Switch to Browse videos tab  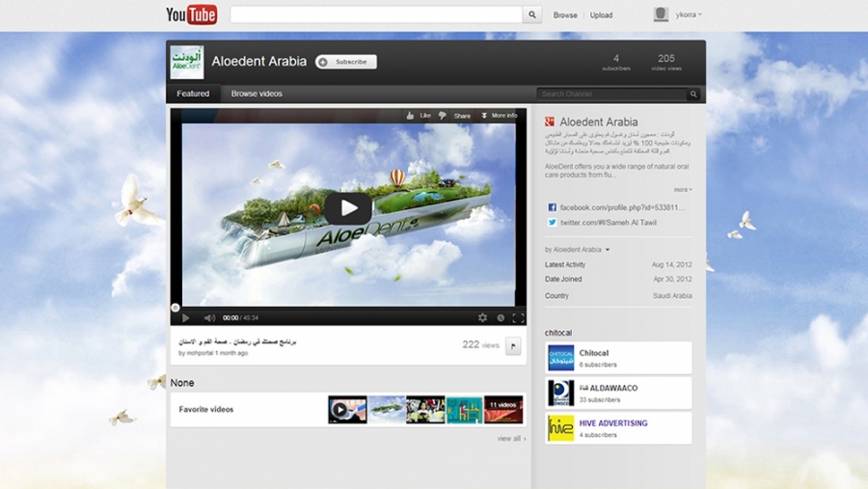(x=257, y=94)
